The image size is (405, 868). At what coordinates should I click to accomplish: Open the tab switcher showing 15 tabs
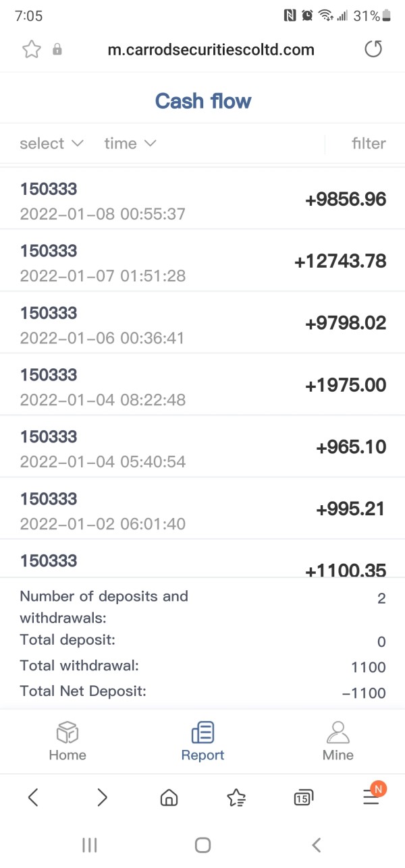point(303,798)
